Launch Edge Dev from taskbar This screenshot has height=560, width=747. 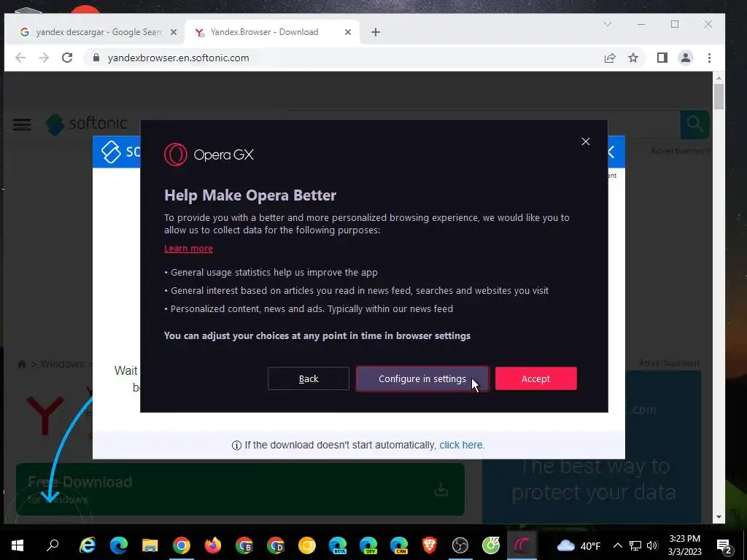tap(368, 545)
